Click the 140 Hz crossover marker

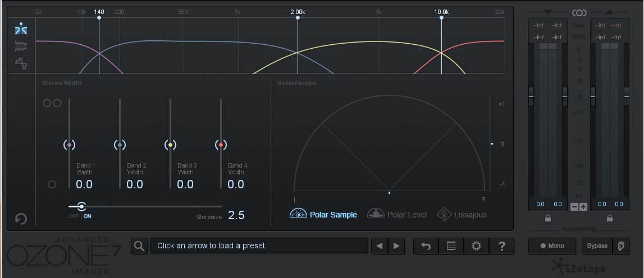pos(99,17)
